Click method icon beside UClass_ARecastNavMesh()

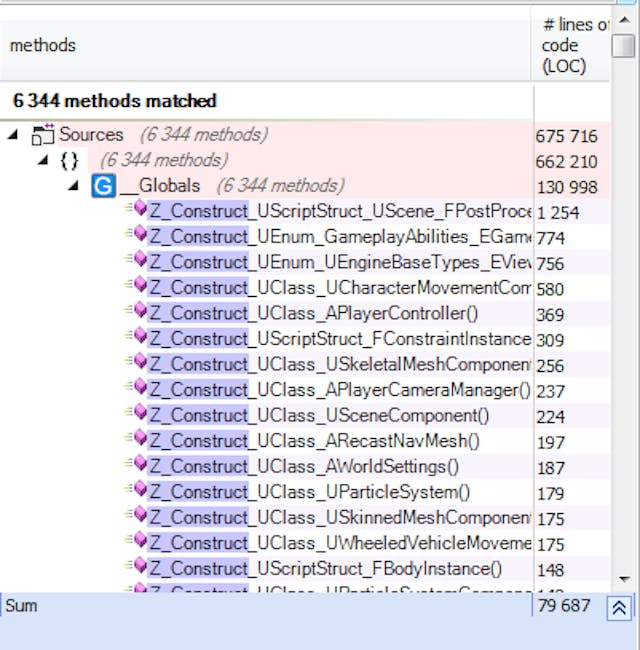(x=137, y=440)
